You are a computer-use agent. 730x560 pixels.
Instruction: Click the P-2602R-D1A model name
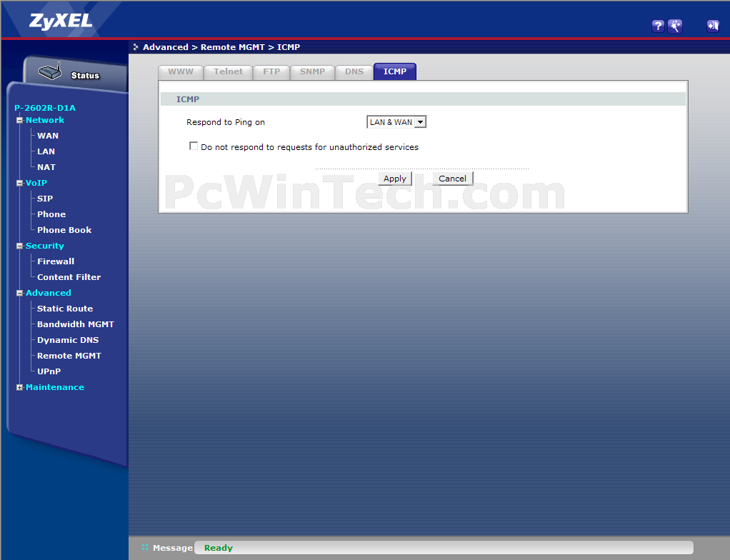pos(45,108)
